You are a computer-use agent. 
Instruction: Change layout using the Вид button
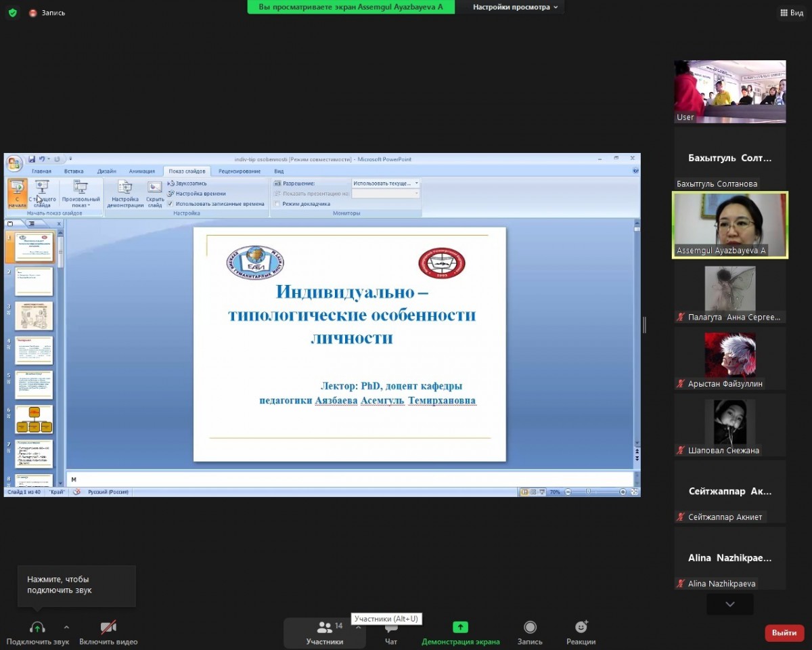point(790,12)
